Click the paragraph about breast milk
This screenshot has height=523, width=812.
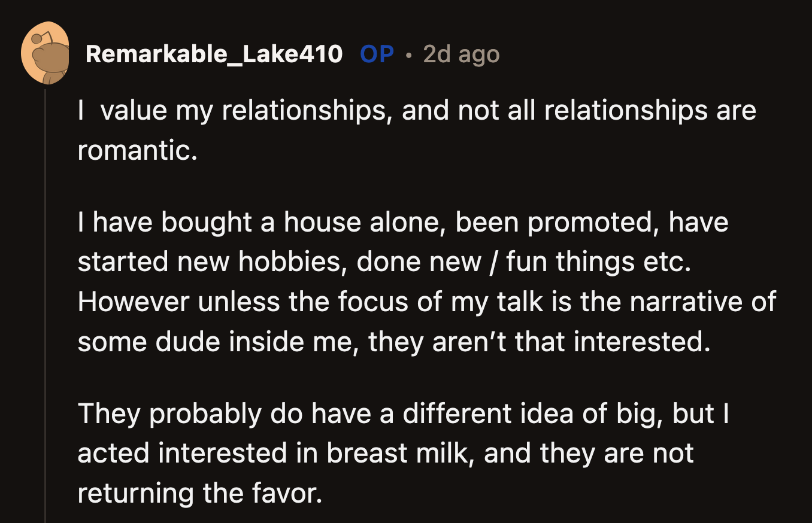point(383,453)
